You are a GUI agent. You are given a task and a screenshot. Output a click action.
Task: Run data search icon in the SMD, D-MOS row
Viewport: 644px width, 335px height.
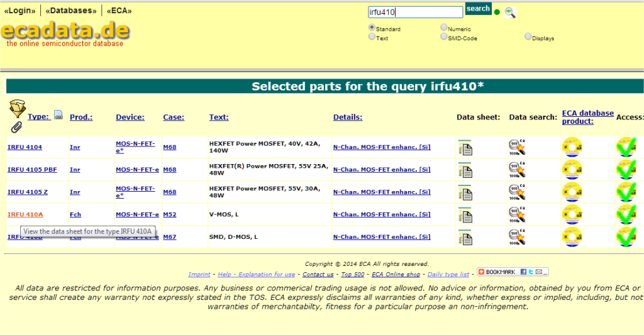[517, 238]
